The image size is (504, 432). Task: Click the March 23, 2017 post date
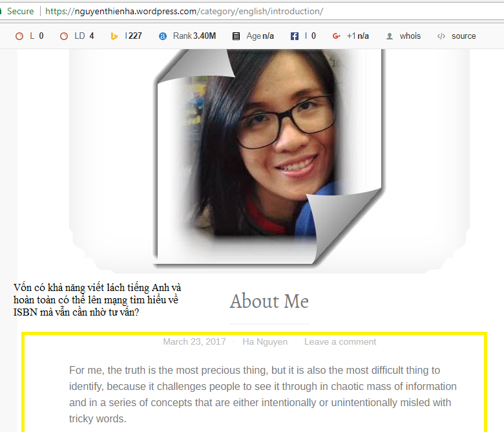tap(194, 341)
